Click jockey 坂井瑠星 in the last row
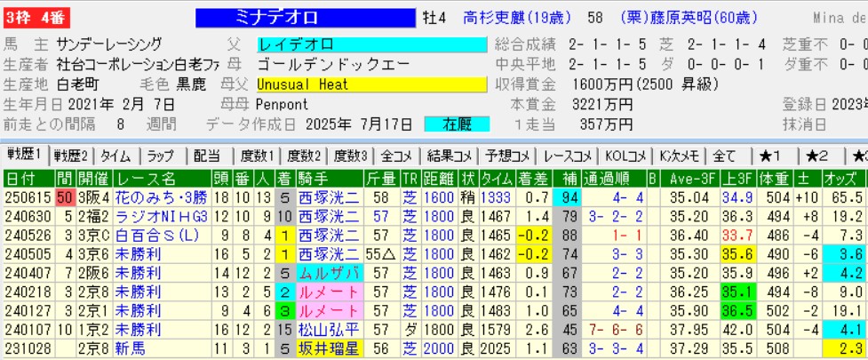 coord(329,349)
